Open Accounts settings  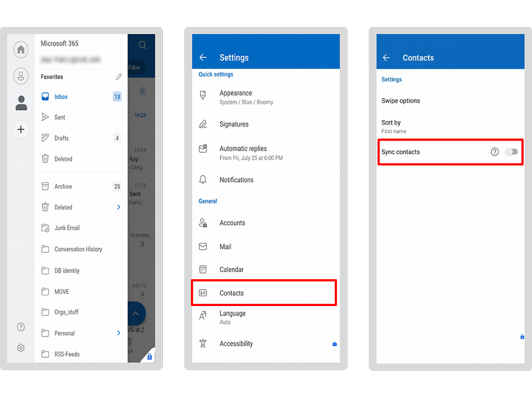(x=265, y=223)
